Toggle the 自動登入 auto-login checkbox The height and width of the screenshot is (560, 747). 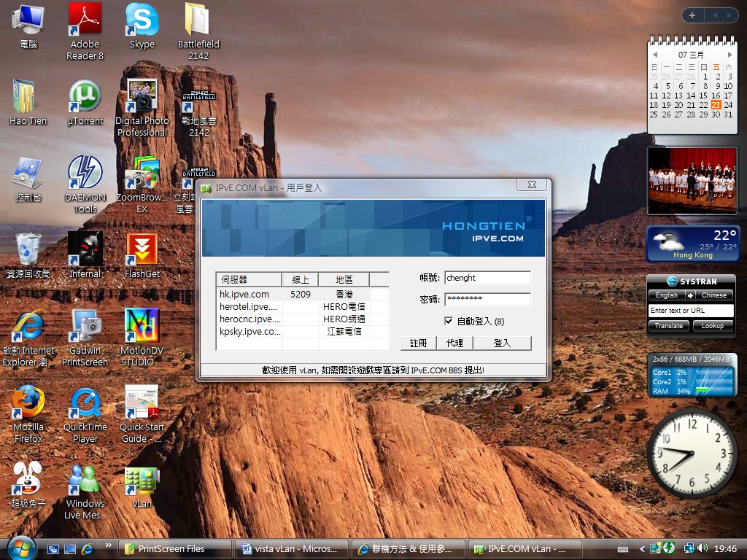click(449, 321)
